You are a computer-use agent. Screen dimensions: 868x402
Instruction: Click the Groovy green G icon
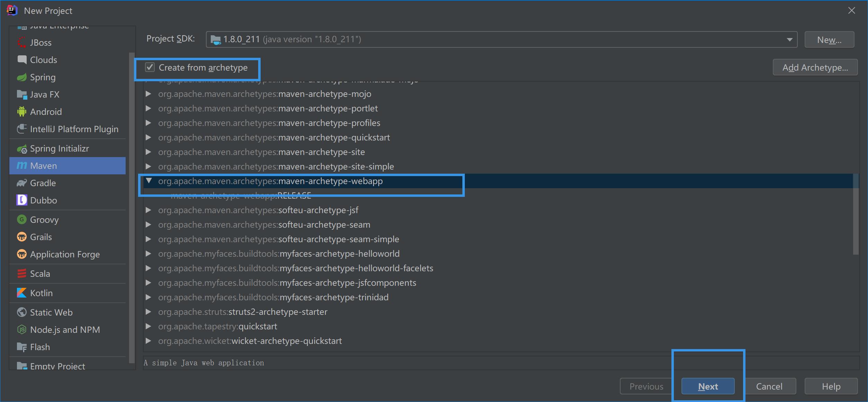point(22,219)
